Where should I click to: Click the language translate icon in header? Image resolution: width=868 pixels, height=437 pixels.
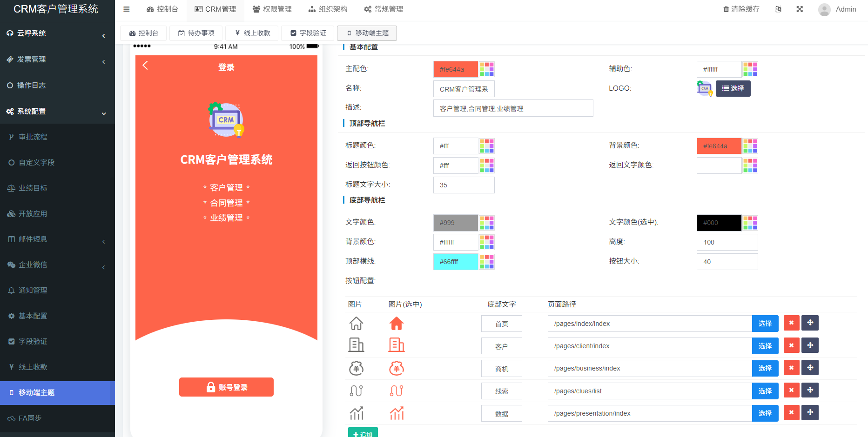click(x=778, y=9)
